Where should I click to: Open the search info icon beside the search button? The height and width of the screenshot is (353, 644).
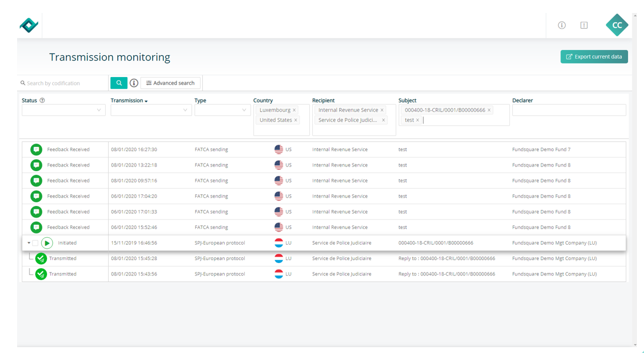click(134, 83)
